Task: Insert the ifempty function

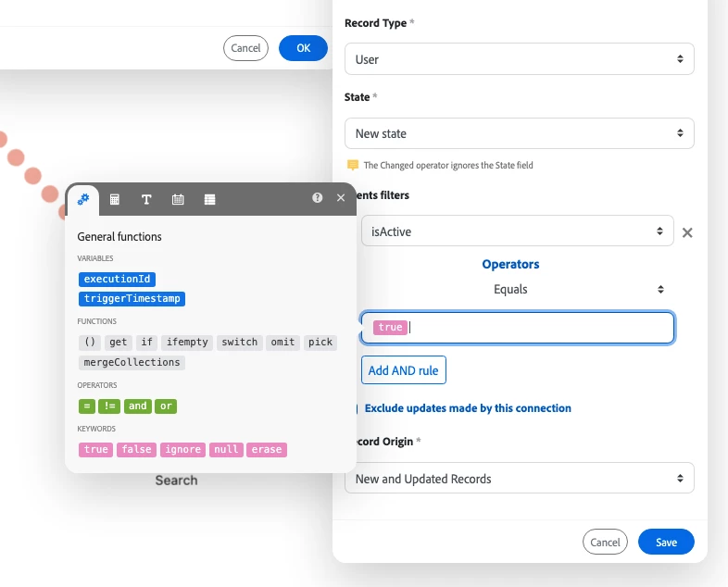Action: [187, 343]
